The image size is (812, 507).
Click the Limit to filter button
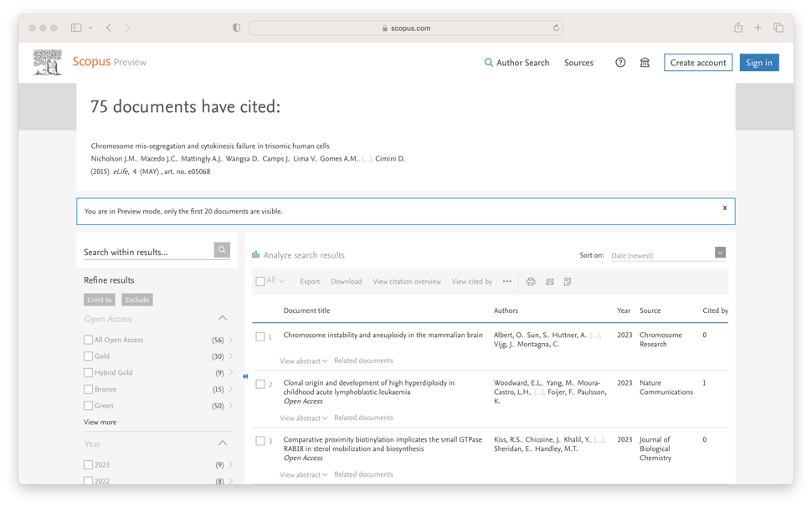click(99, 299)
